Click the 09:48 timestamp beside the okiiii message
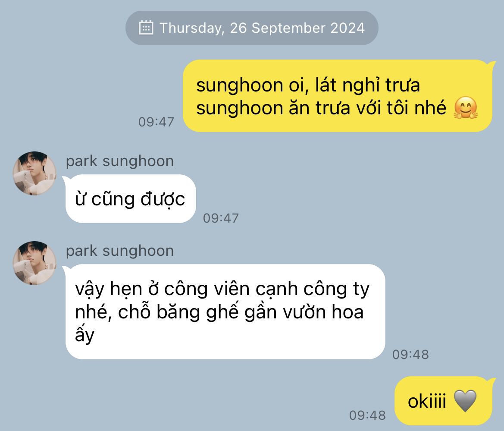This screenshot has height=431, width=504. (367, 415)
